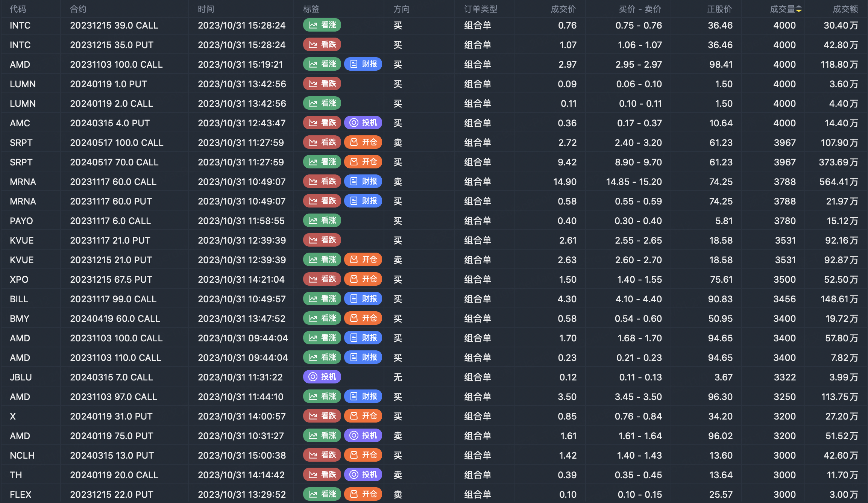The image size is (868, 503).
Task: Click the trade price 9.42
Action: point(567,162)
